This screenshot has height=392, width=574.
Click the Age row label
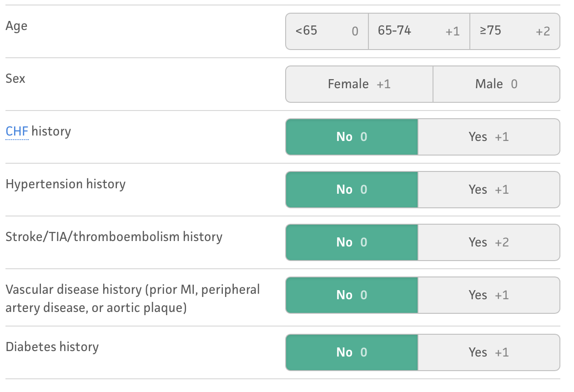pos(16,26)
